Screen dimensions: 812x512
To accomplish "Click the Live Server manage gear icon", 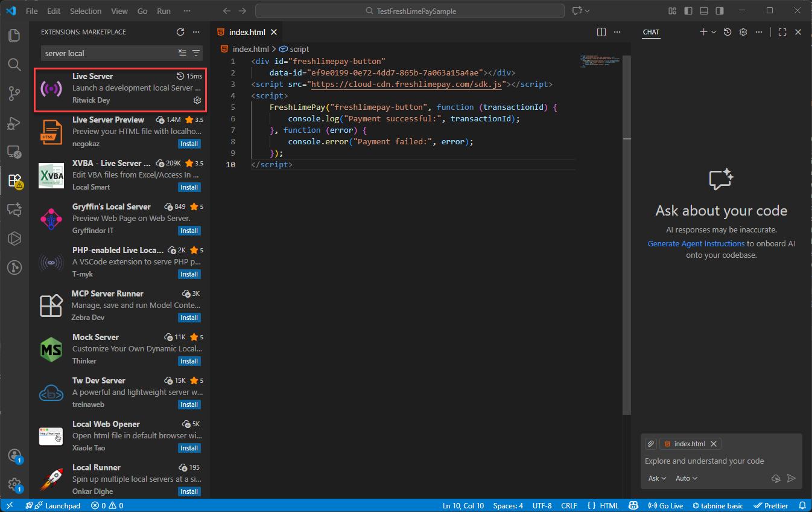I will point(197,100).
